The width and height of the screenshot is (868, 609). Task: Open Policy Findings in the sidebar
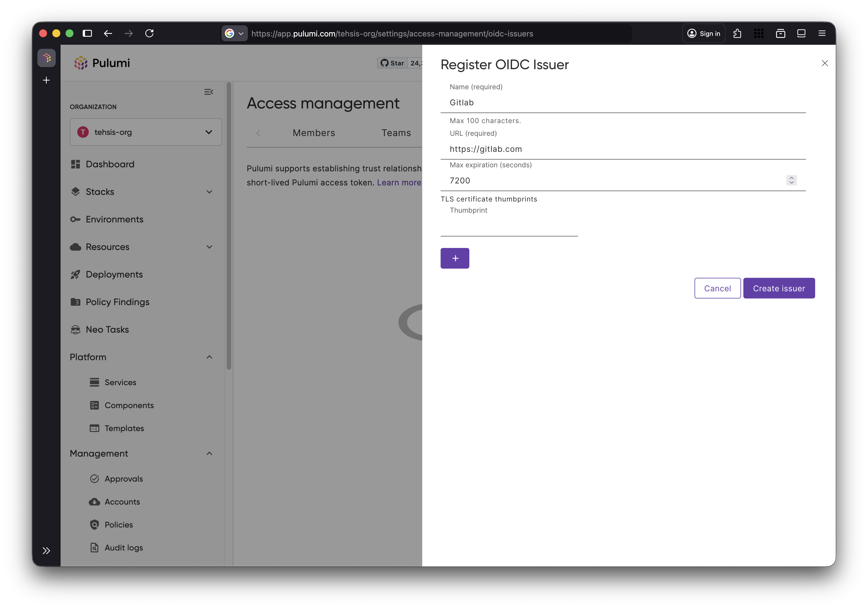[117, 302]
